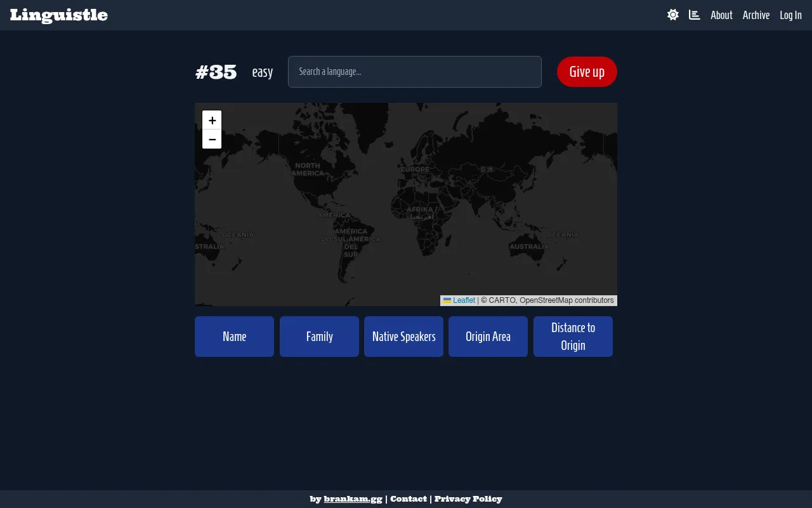Click the Origin Area column header

click(488, 337)
